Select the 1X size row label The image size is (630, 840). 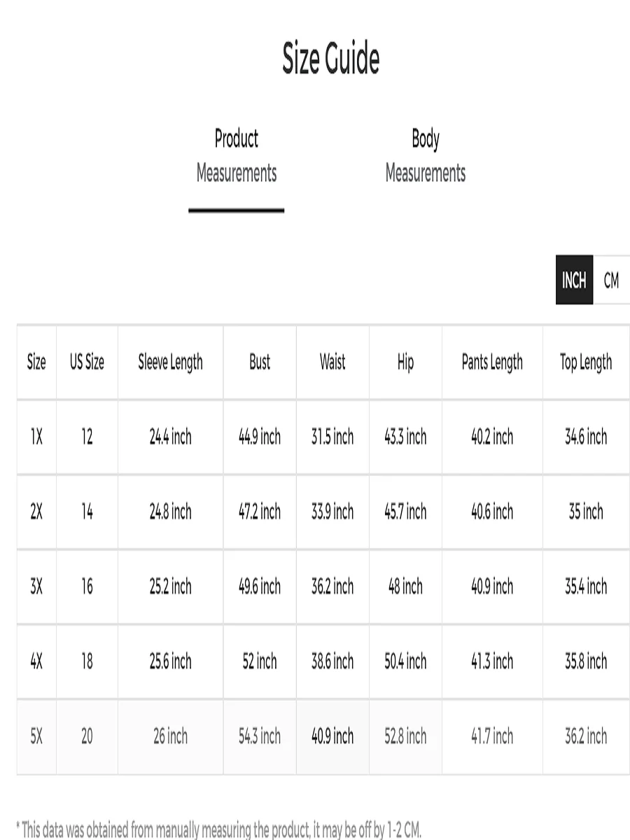click(x=36, y=437)
